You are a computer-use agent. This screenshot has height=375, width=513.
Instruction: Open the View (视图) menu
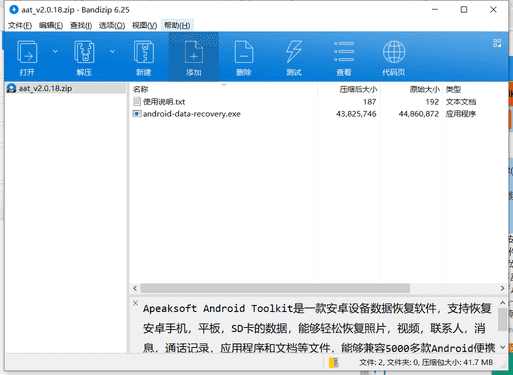144,25
